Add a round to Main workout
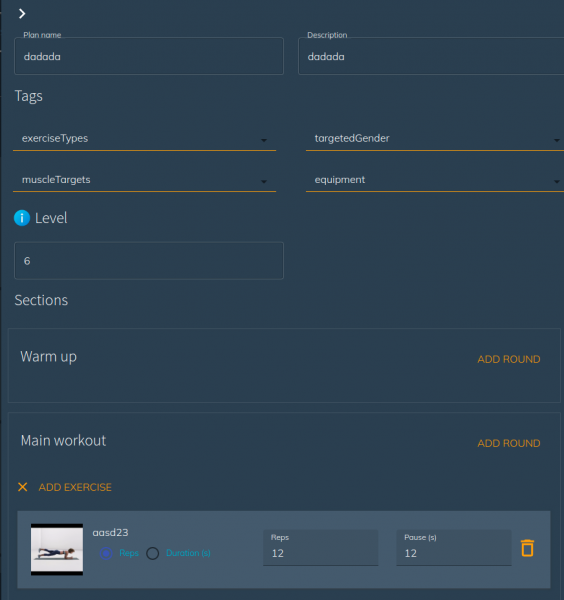Screen dimensions: 564x600 (x=509, y=443)
